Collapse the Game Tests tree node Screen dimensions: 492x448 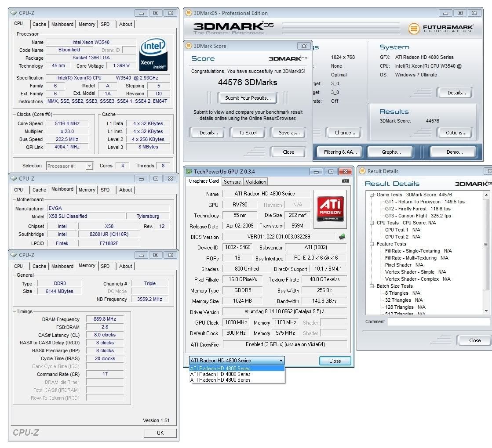point(372,195)
